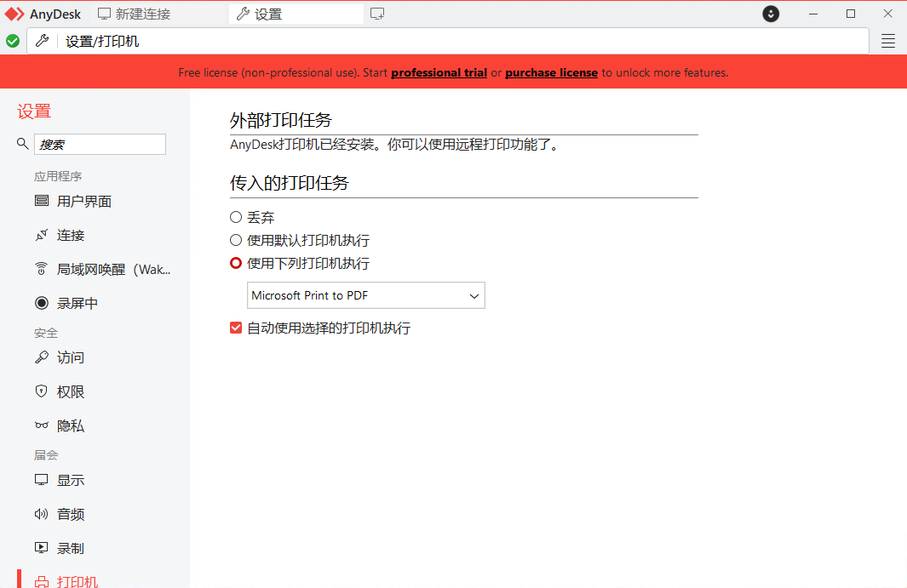This screenshot has width=907, height=588.
Task: Open 音频 settings page
Action: (71, 515)
